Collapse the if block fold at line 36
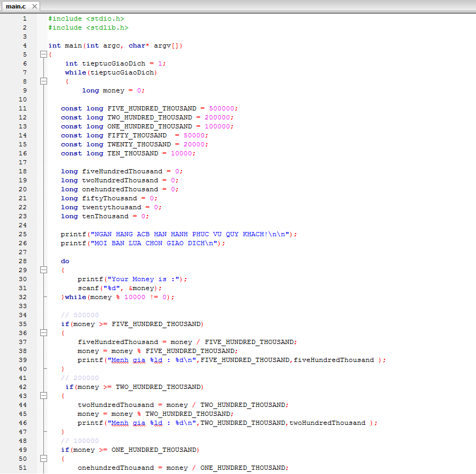 pos(44,333)
